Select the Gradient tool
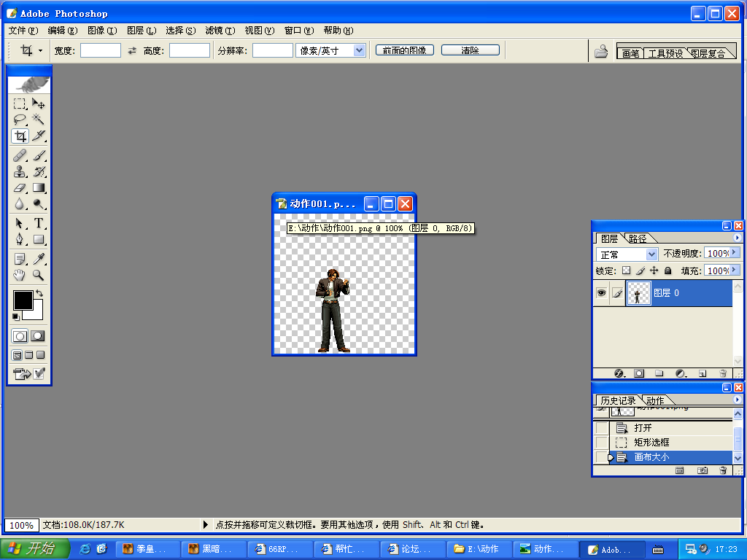This screenshot has height=560, width=747. point(39,187)
